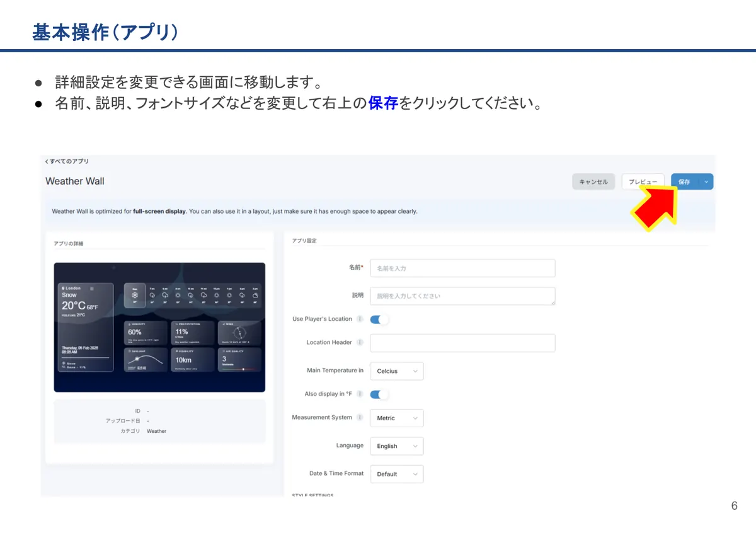
Task: Toggle the Use Player's Location switch
Action: [x=379, y=319]
